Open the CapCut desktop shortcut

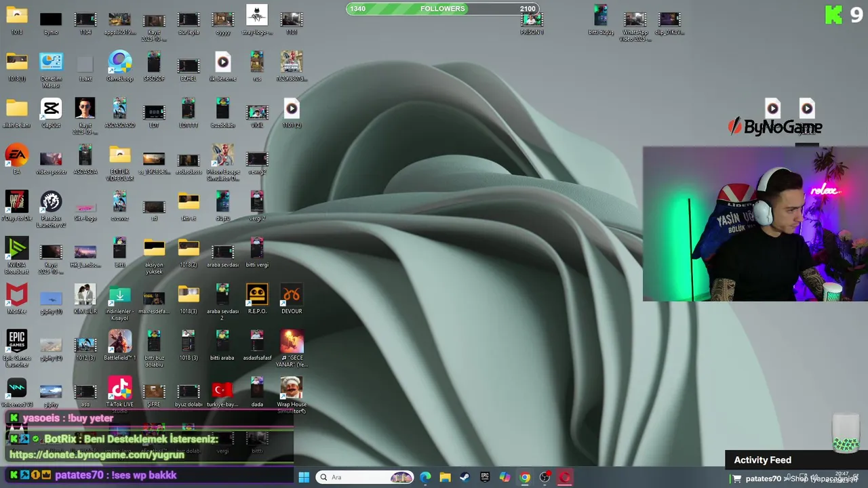(51, 113)
